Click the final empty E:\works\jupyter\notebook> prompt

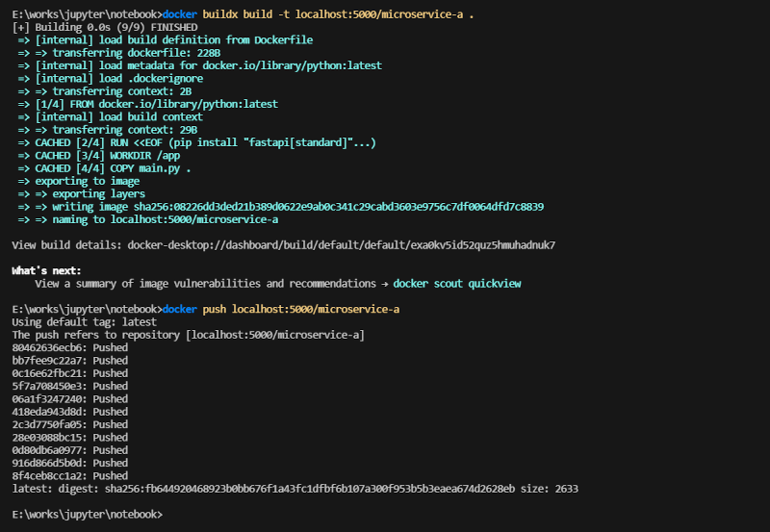(x=87, y=515)
